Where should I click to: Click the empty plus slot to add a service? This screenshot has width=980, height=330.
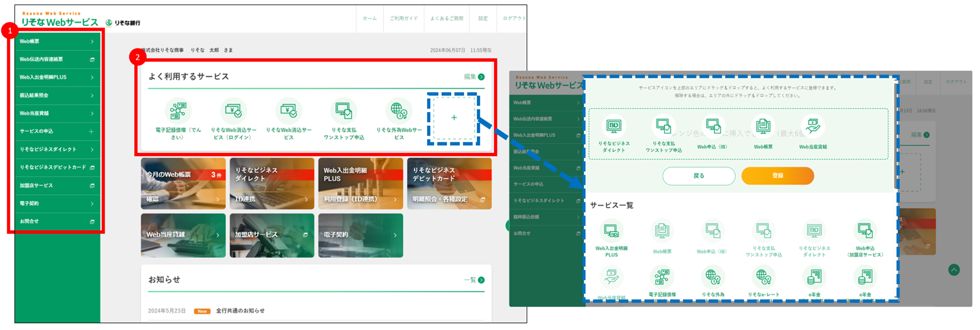pyautogui.click(x=454, y=118)
